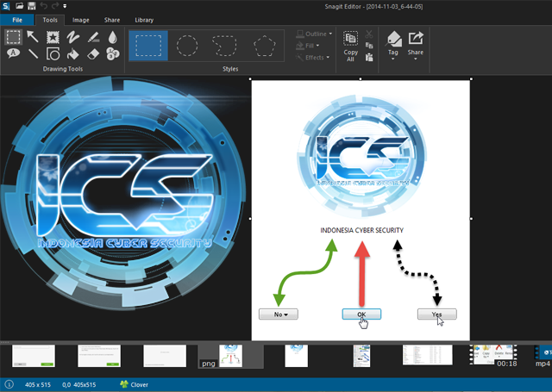Choose the freehand lasso selection style
Screen dimensions: 552x392
pos(224,46)
